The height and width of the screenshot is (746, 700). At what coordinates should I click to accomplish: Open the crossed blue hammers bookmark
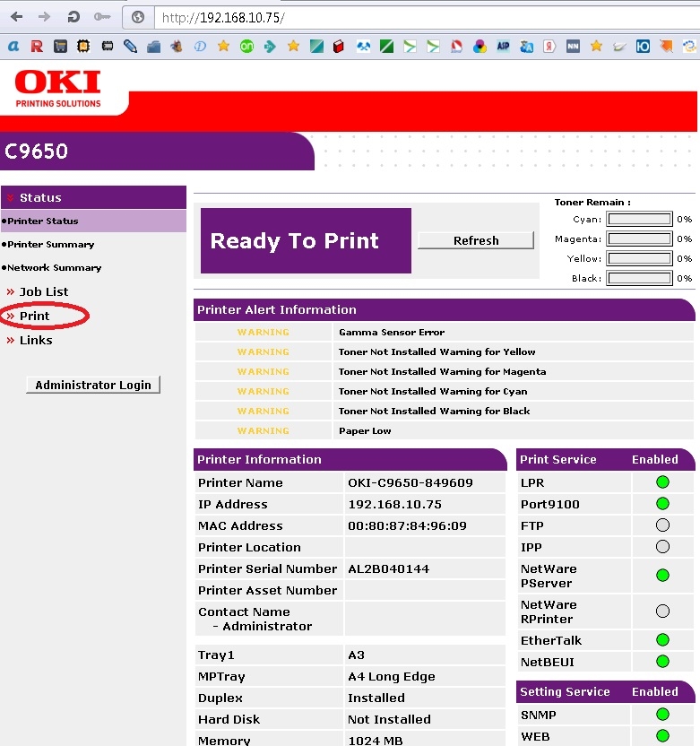click(x=363, y=47)
